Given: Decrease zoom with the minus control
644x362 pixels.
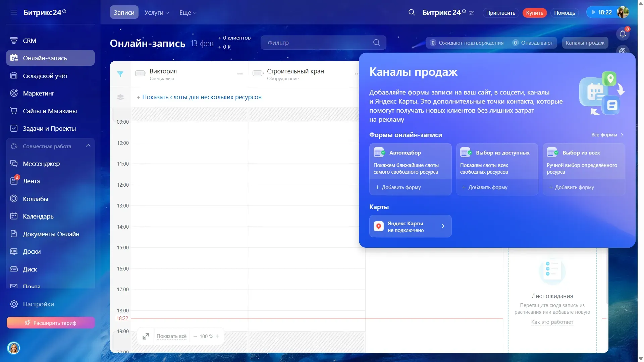Looking at the screenshot, I should (x=195, y=336).
